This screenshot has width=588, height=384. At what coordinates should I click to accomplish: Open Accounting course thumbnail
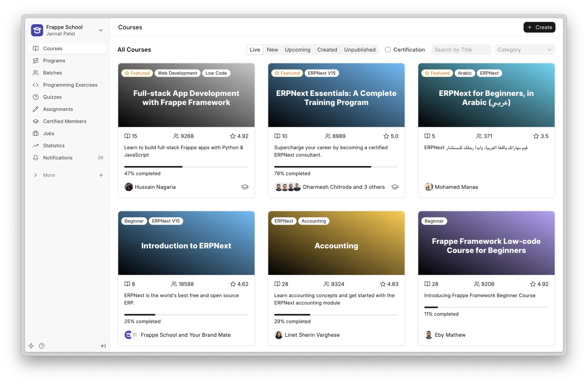(x=336, y=243)
